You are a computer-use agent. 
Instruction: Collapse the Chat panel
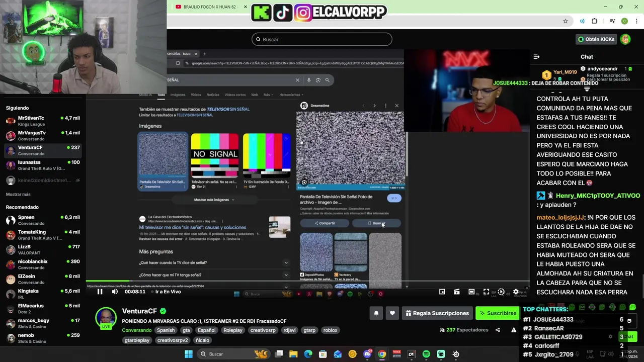536,57
